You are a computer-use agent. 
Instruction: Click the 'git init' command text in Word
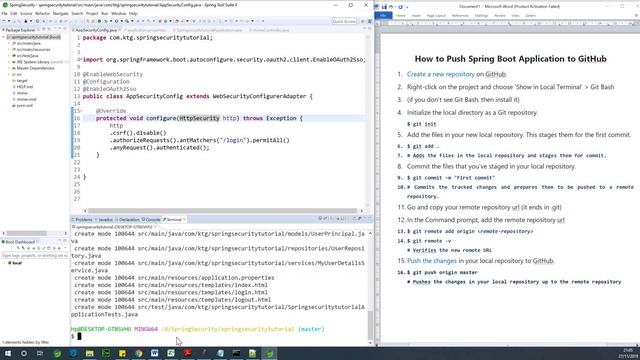click(424, 124)
